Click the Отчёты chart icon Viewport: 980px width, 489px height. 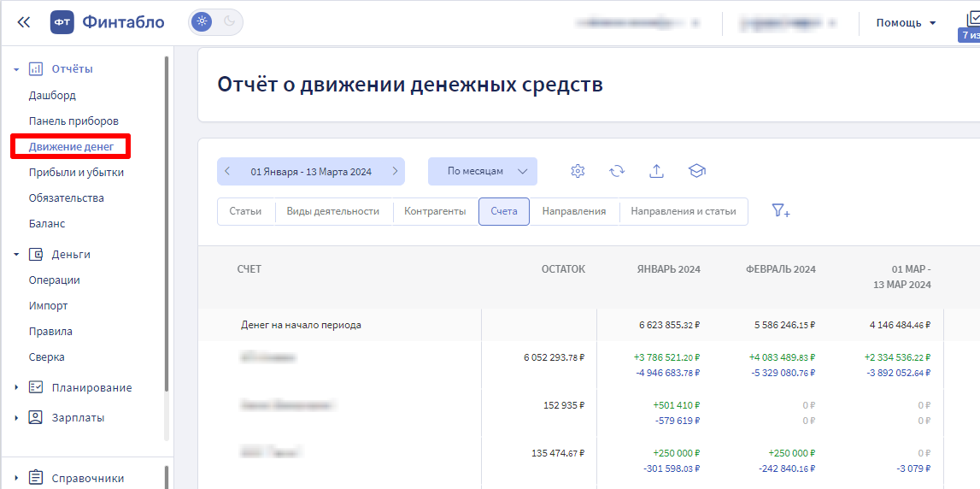(x=36, y=68)
